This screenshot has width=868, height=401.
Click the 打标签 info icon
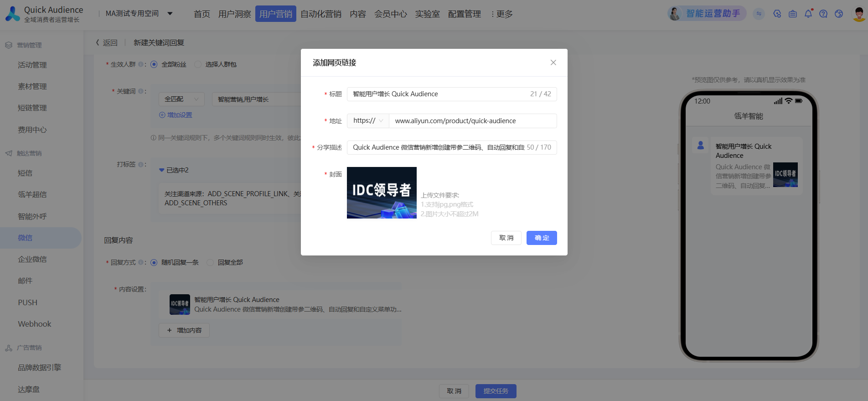pyautogui.click(x=141, y=164)
